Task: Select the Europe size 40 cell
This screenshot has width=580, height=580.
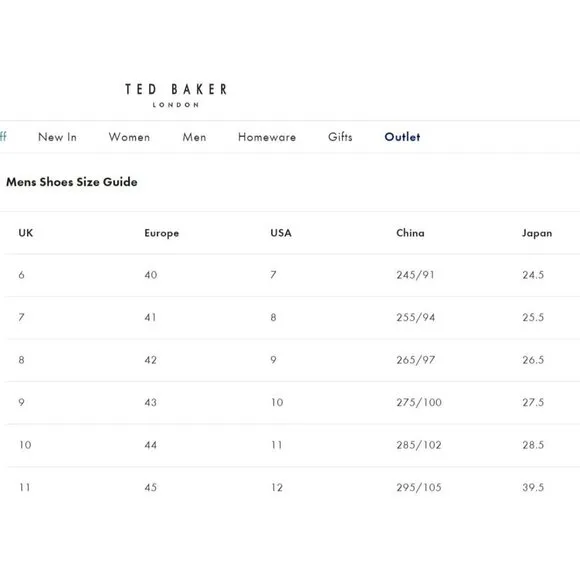Action: (x=151, y=275)
